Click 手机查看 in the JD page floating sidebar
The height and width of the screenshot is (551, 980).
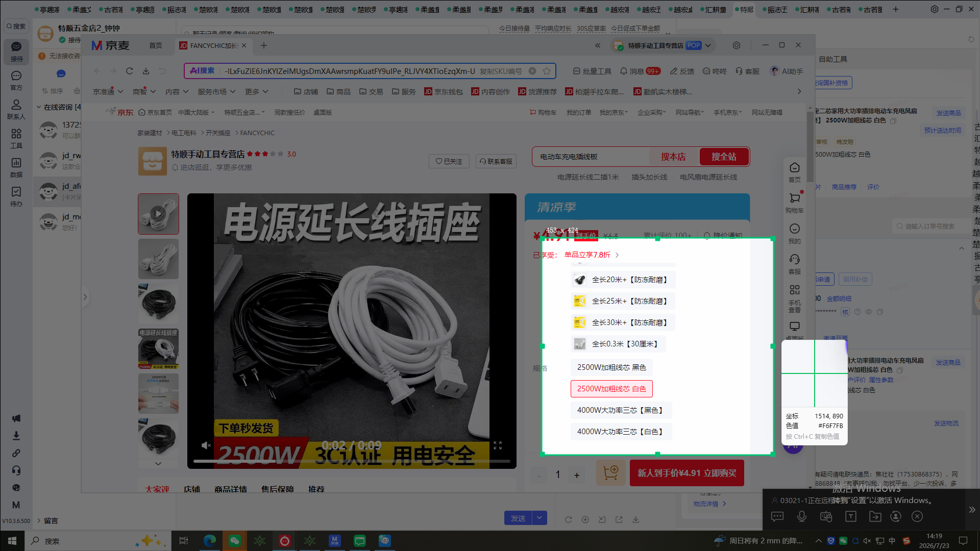[x=795, y=298]
